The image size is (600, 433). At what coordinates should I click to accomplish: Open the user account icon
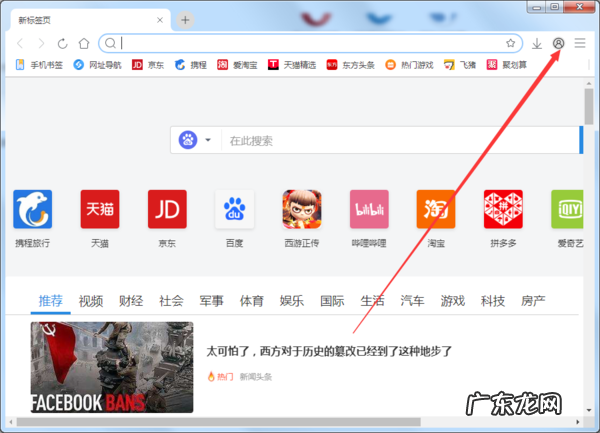[558, 43]
